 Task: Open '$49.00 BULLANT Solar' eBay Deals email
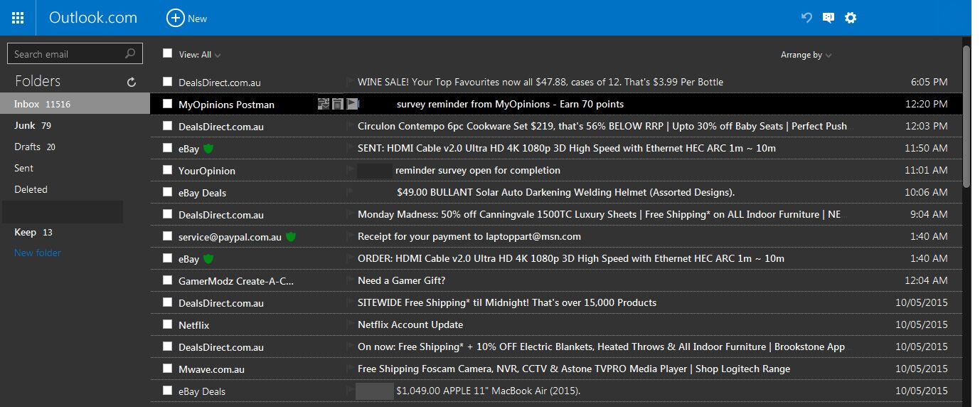[x=565, y=192]
